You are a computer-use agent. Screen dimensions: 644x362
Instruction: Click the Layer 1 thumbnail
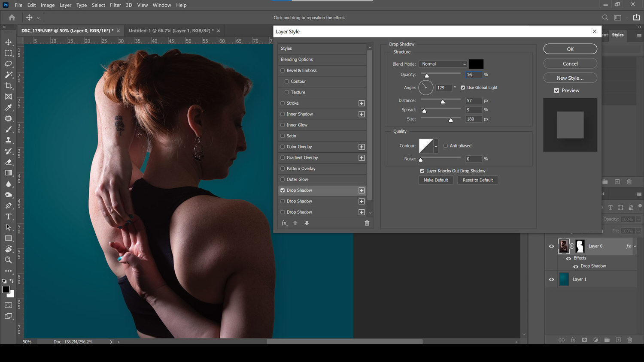point(564,279)
